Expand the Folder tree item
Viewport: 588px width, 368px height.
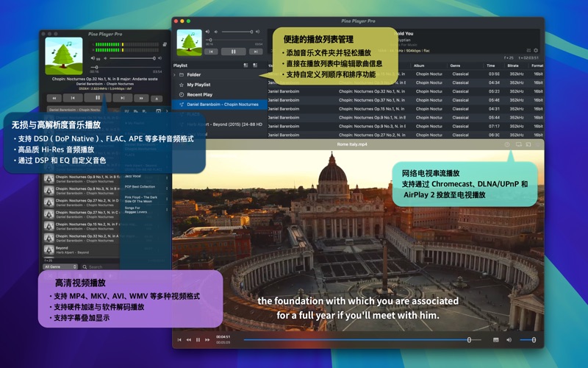(174, 75)
